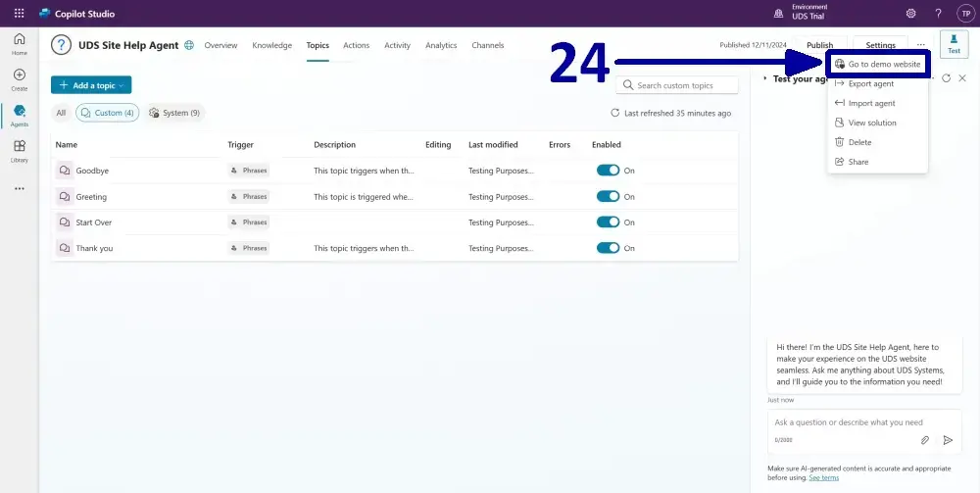Image resolution: width=980 pixels, height=493 pixels.
Task: Switch to the Overview tab
Action: coord(220,45)
